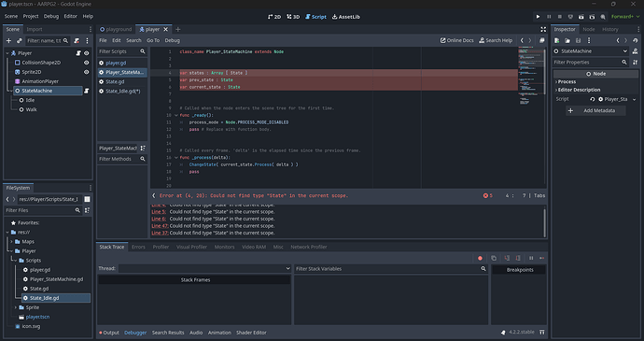The height and width of the screenshot is (341, 644).
Task: Toggle visibility of the Sprite2D node
Action: pyautogui.click(x=86, y=72)
